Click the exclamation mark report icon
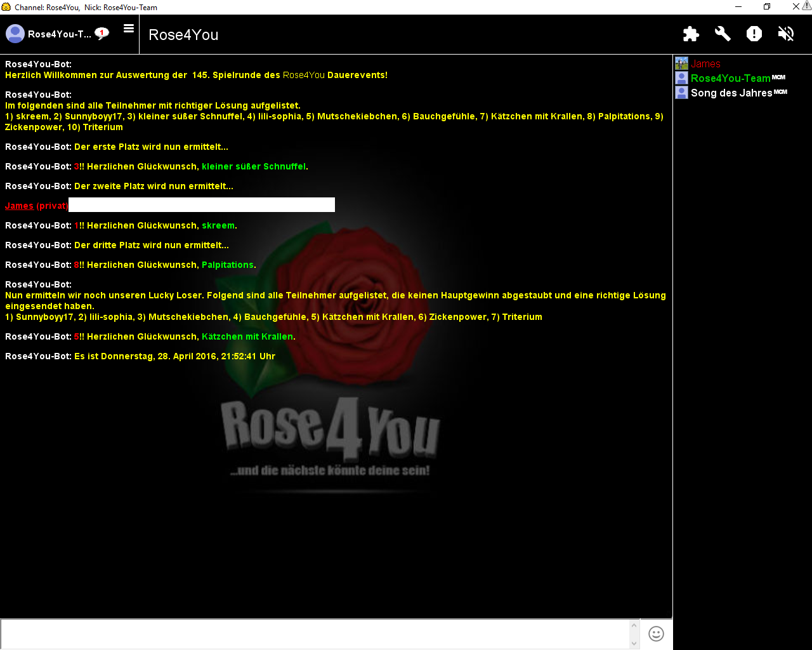This screenshot has width=812, height=650. click(754, 34)
